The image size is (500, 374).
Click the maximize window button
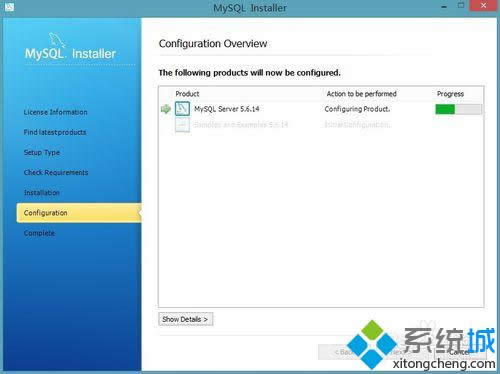pos(461,6)
